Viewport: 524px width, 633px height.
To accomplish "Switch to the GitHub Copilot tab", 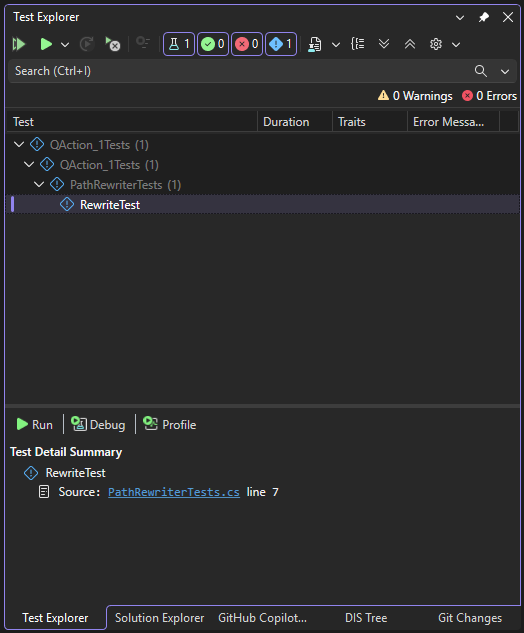I will coord(262,618).
